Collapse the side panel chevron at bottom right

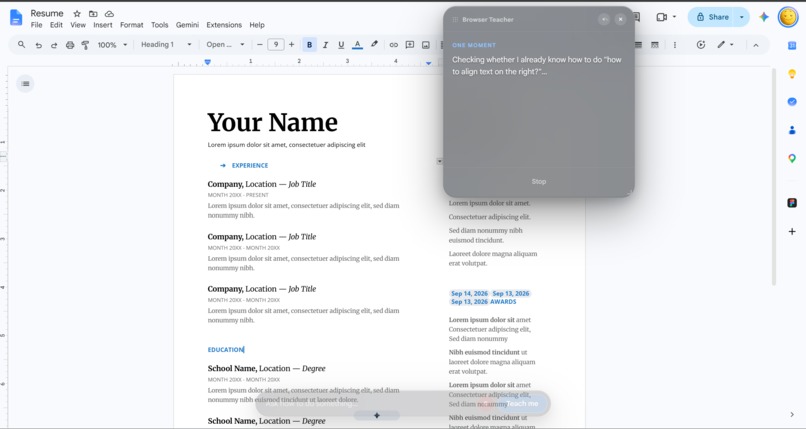(792, 415)
